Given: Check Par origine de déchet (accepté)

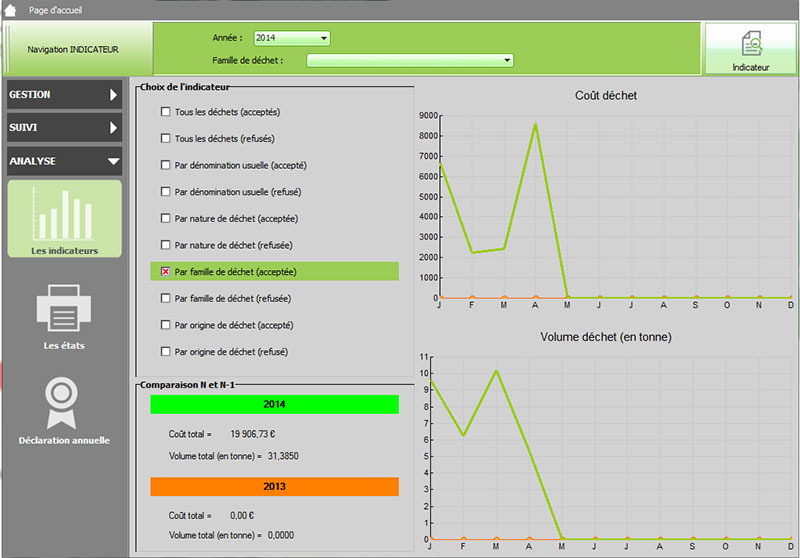Looking at the screenshot, I should pyautogui.click(x=165, y=325).
